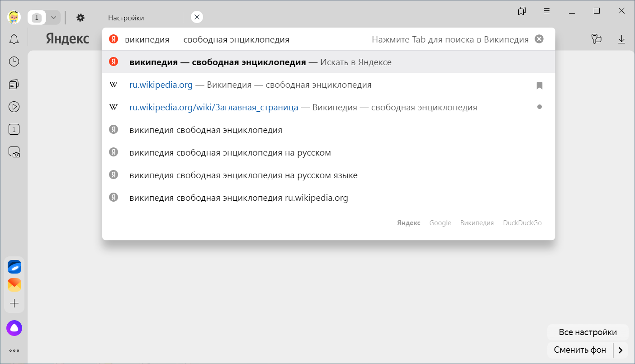Image resolution: width=635 pixels, height=364 pixels.
Task: Open the notifications bell in sidebar
Action: pos(14,39)
